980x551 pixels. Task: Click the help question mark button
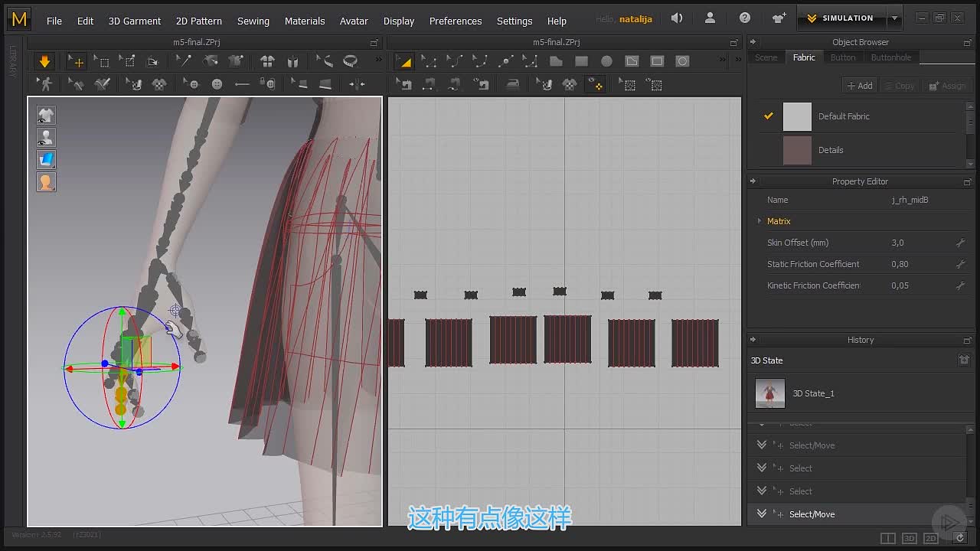[x=745, y=18]
